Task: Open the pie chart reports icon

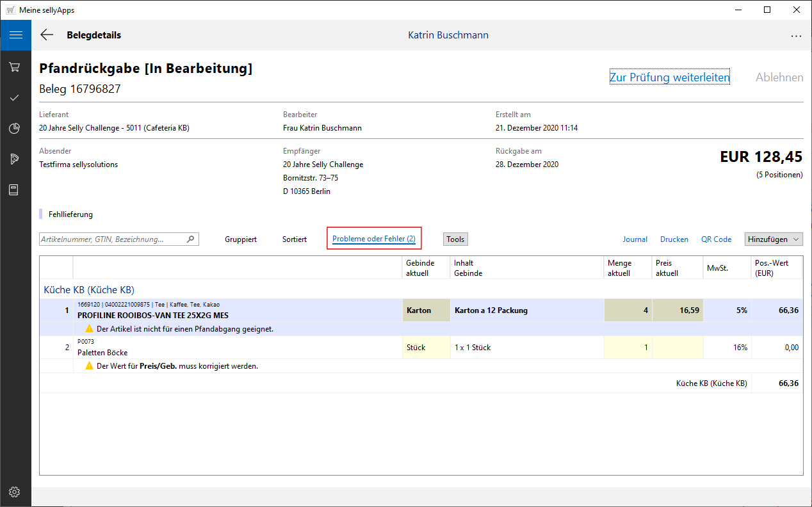Action: (15, 129)
